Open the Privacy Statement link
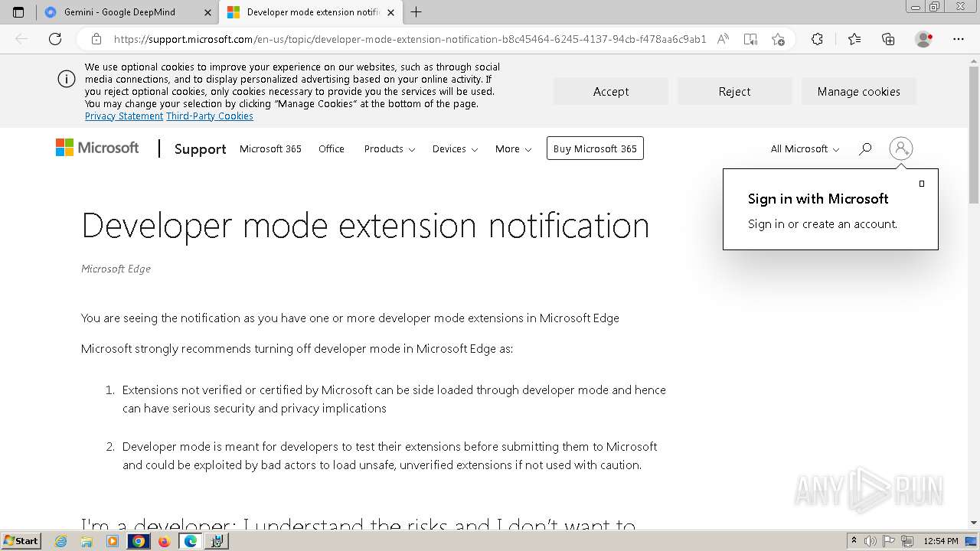 (124, 116)
